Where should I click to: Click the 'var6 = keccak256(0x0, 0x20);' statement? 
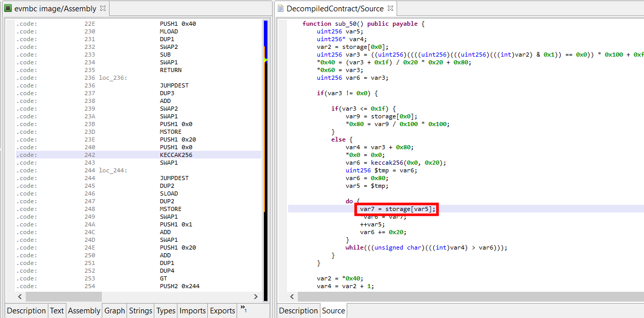396,163
